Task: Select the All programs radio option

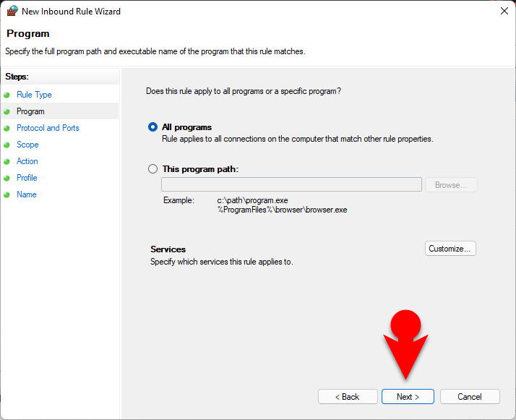Action: coord(152,127)
